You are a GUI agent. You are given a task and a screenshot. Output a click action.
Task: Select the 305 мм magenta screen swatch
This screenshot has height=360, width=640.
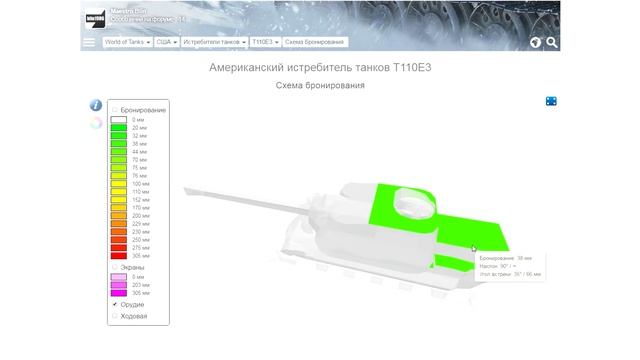click(x=118, y=293)
